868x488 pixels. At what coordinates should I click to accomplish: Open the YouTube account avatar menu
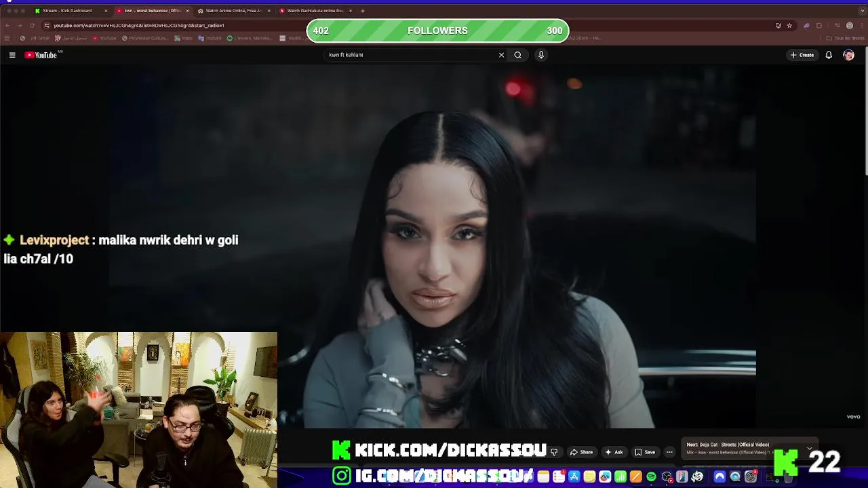tap(848, 55)
